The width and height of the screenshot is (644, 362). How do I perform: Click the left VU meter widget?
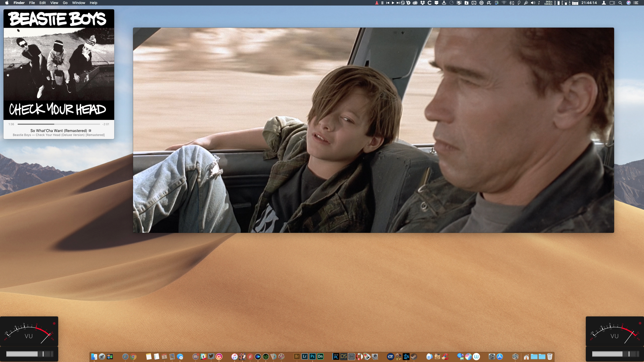(x=29, y=331)
